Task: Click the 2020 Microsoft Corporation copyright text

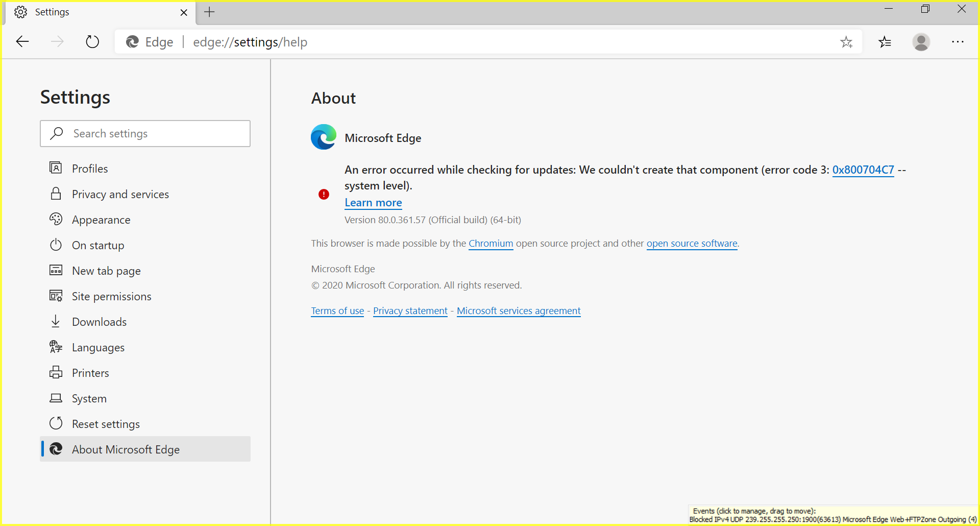Action: (416, 285)
